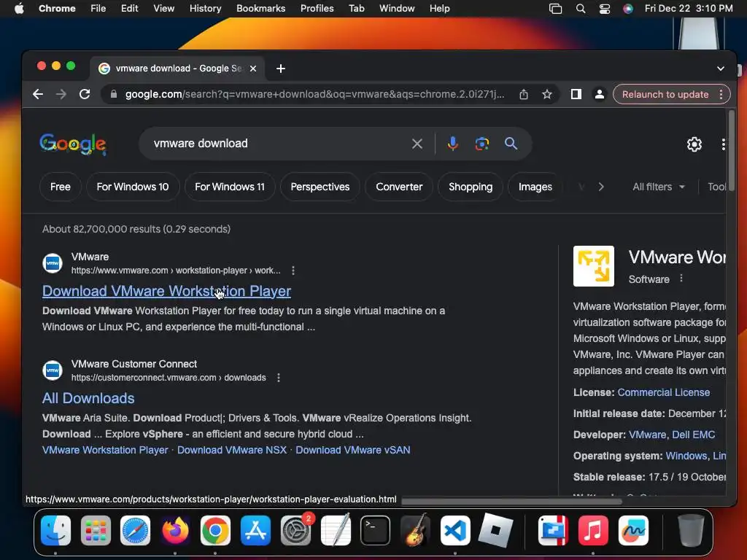This screenshot has height=560, width=747.
Task: Open options for the VMware result three dots
Action: (293, 271)
